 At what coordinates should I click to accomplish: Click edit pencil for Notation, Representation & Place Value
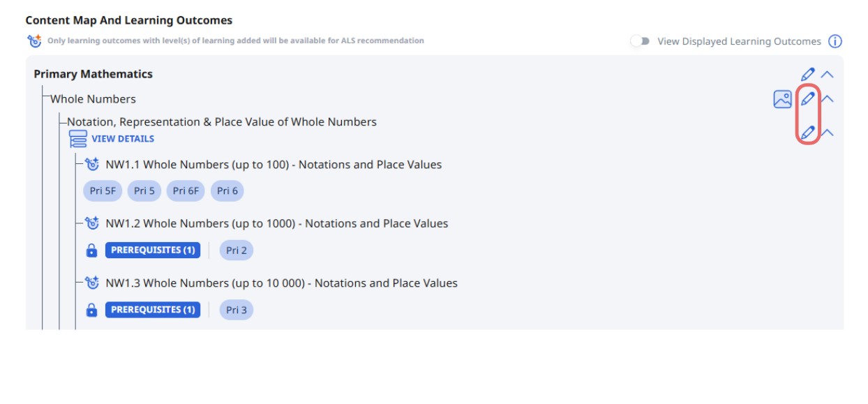[807, 133]
